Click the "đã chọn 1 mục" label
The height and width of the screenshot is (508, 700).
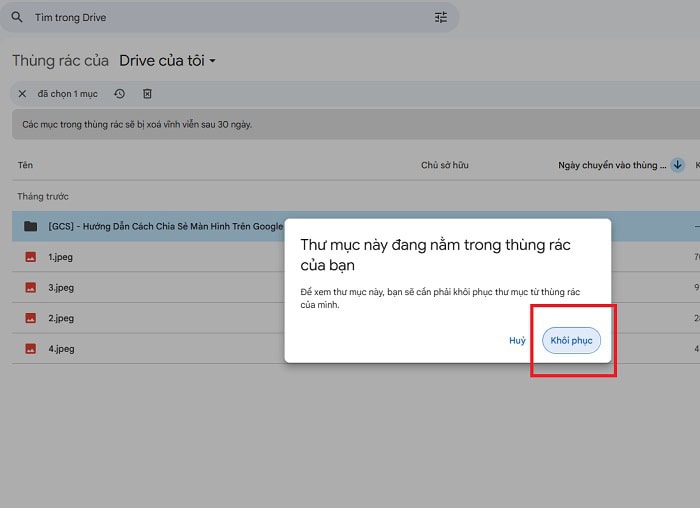click(x=67, y=94)
